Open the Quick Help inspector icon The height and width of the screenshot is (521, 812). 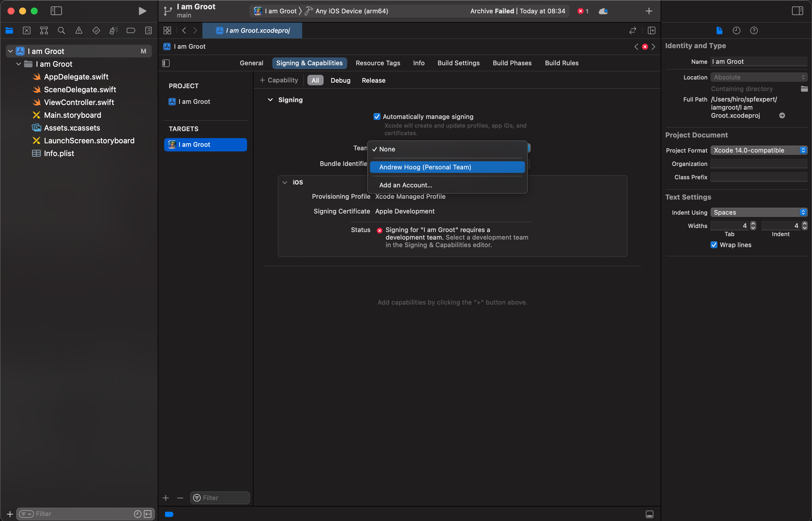[754, 30]
